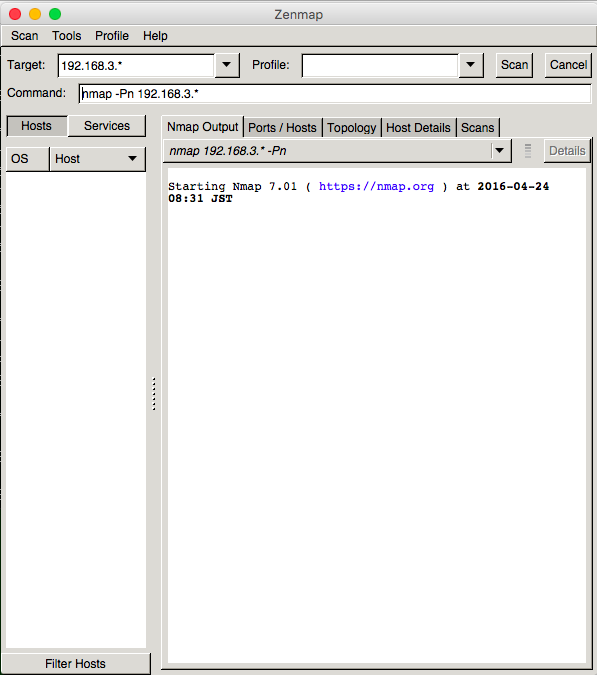This screenshot has height=675, width=597.
Task: Switch to the Ports / Hosts tab
Action: [x=282, y=128]
